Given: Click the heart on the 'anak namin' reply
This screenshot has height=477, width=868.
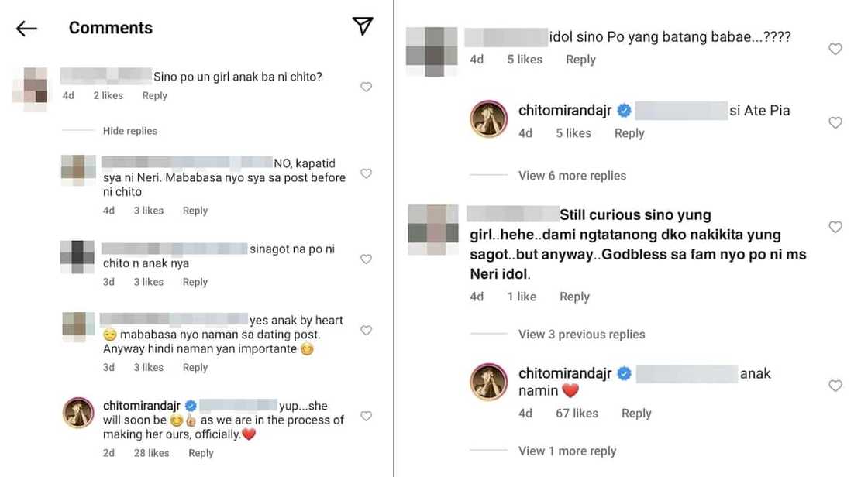Looking at the screenshot, I should [x=835, y=385].
